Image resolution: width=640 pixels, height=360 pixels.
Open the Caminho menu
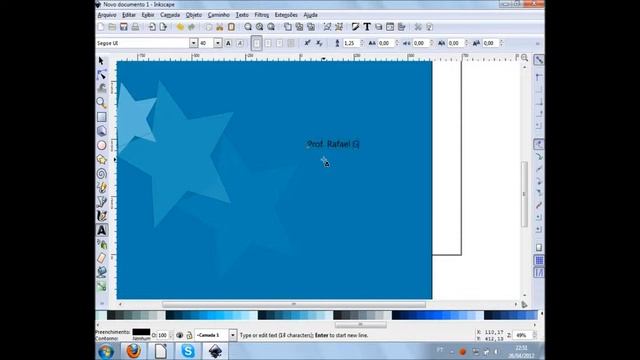[219, 15]
